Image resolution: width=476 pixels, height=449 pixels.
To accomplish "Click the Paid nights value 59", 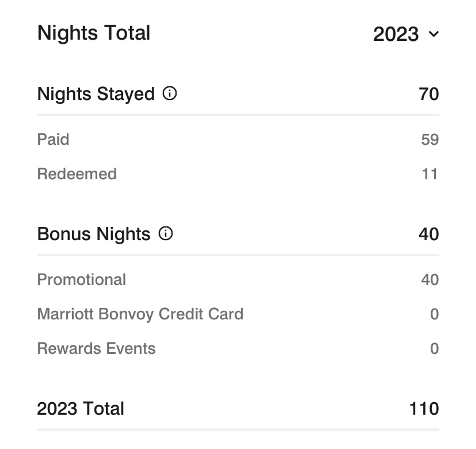I will coord(430,139).
